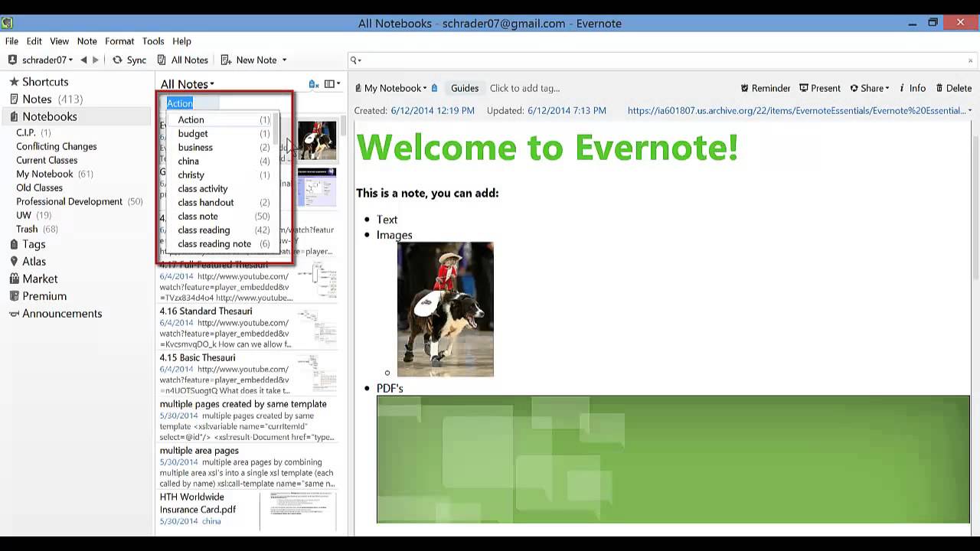Open note Info
The width and height of the screenshot is (980, 551).
913,88
